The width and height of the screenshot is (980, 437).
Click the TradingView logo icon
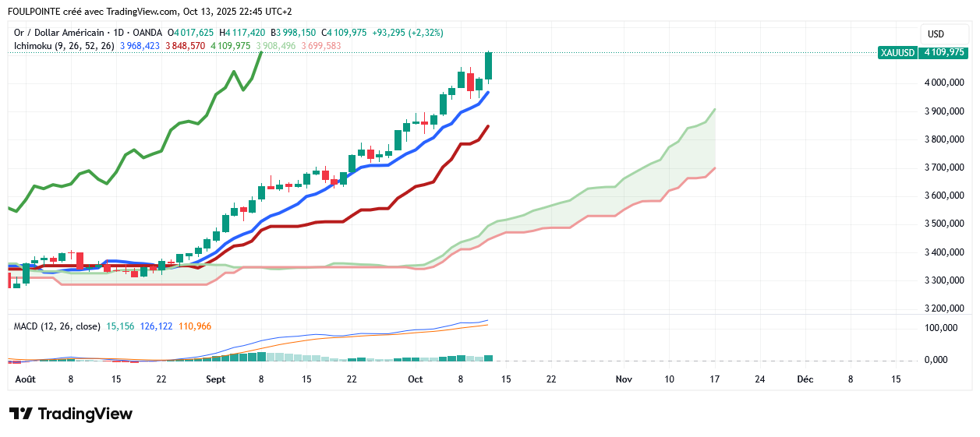(21, 414)
